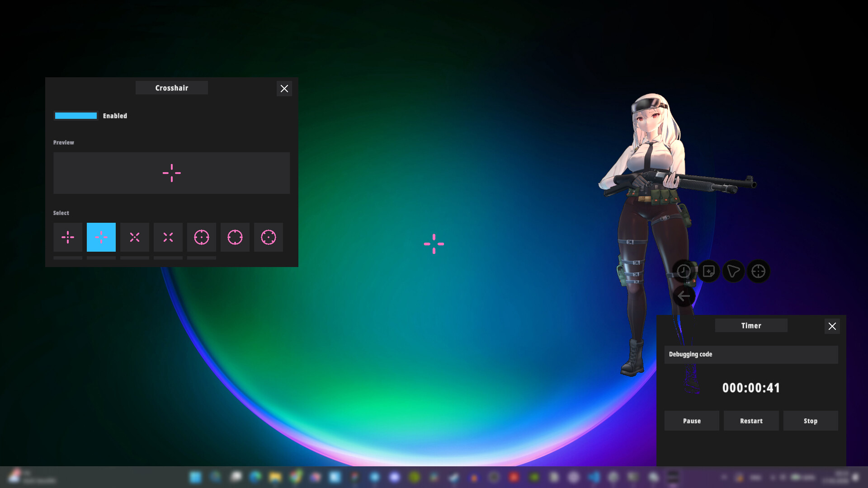Select the small X crosshair style

(168, 237)
